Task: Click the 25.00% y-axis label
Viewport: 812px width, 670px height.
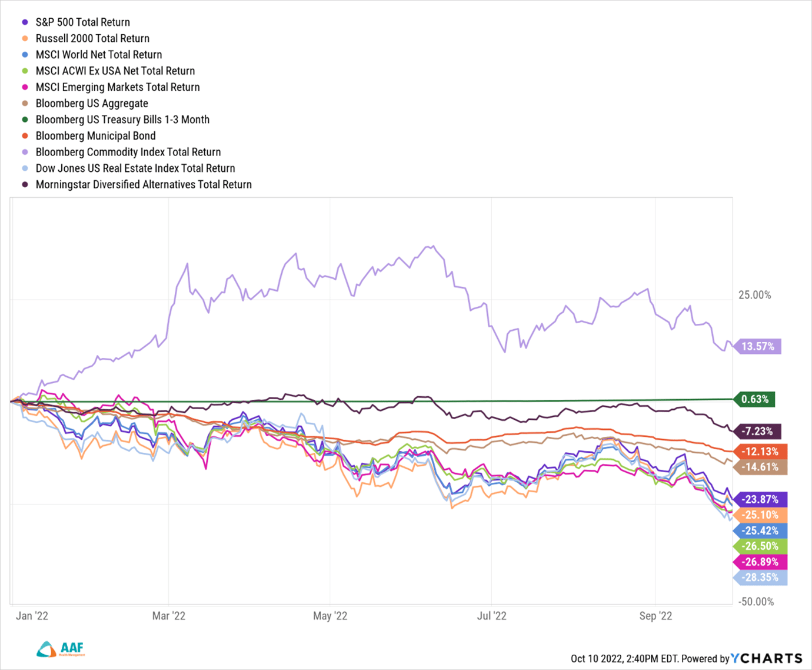Action: point(755,295)
